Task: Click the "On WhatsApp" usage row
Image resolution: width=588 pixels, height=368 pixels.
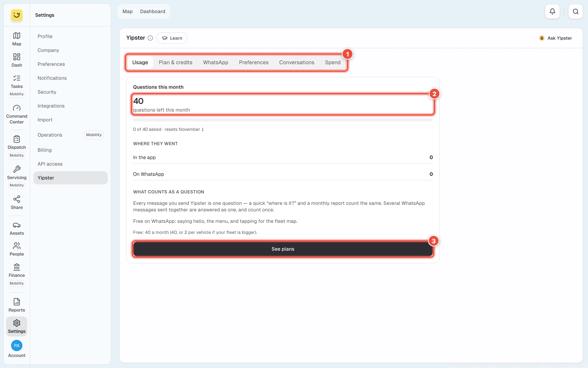Action: click(x=283, y=174)
